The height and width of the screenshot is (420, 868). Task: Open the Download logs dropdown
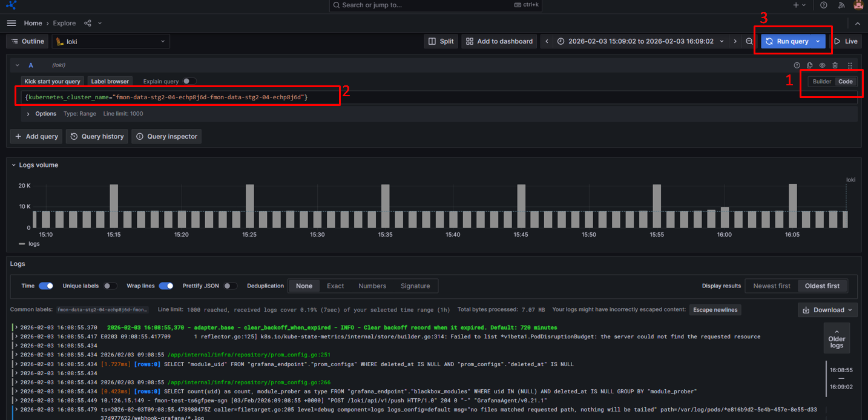pyautogui.click(x=827, y=310)
